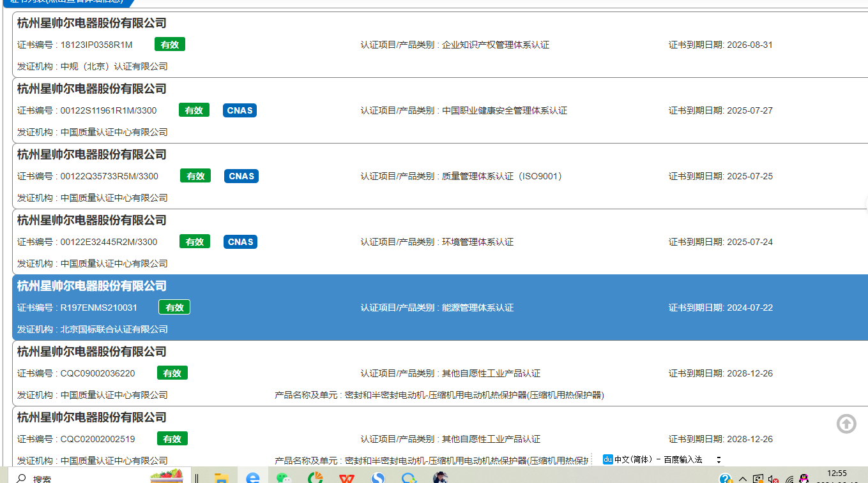The image size is (868, 483).
Task: Click issuer 北京国标联合认证有限公司
Action: (114, 329)
